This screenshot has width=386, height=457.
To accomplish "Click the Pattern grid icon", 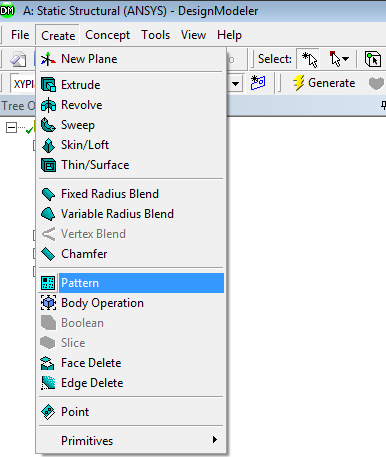I will point(48,283).
